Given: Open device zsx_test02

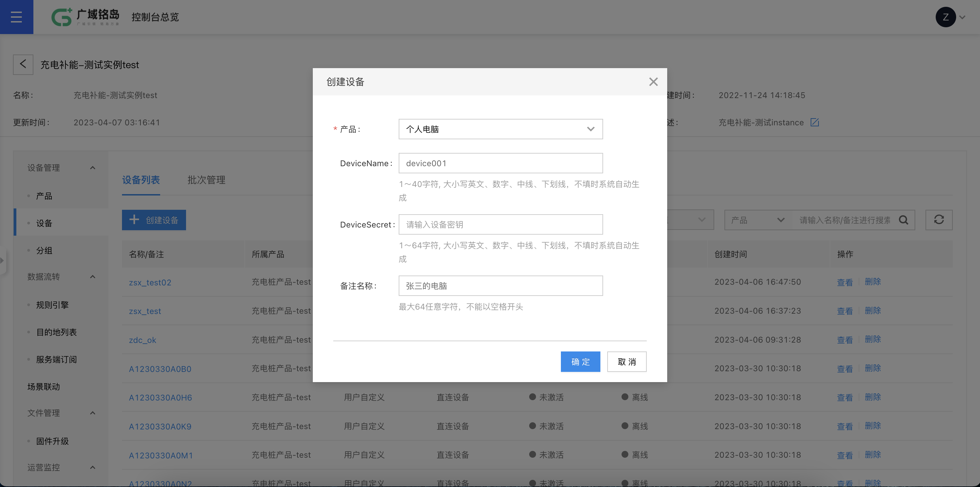Looking at the screenshot, I should click(150, 282).
